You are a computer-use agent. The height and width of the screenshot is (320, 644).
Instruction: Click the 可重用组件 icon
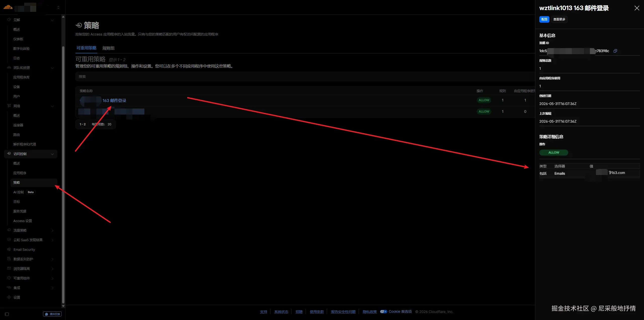point(9,278)
